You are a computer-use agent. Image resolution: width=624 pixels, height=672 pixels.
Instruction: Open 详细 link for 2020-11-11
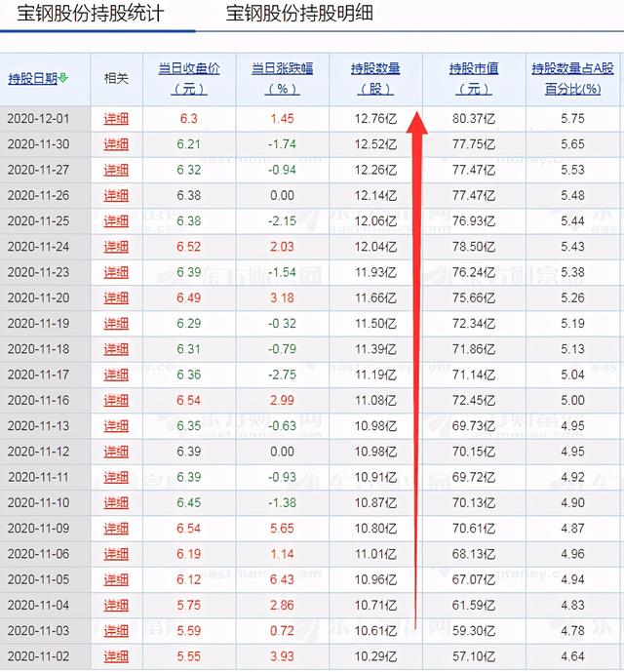[116, 478]
